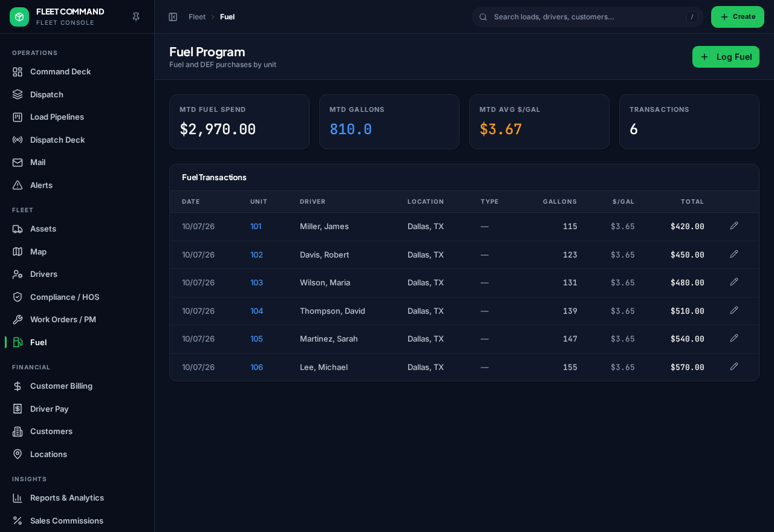Click the Load Pipelines kanban icon
Image resolution: width=774 pixels, height=532 pixels.
coord(18,117)
